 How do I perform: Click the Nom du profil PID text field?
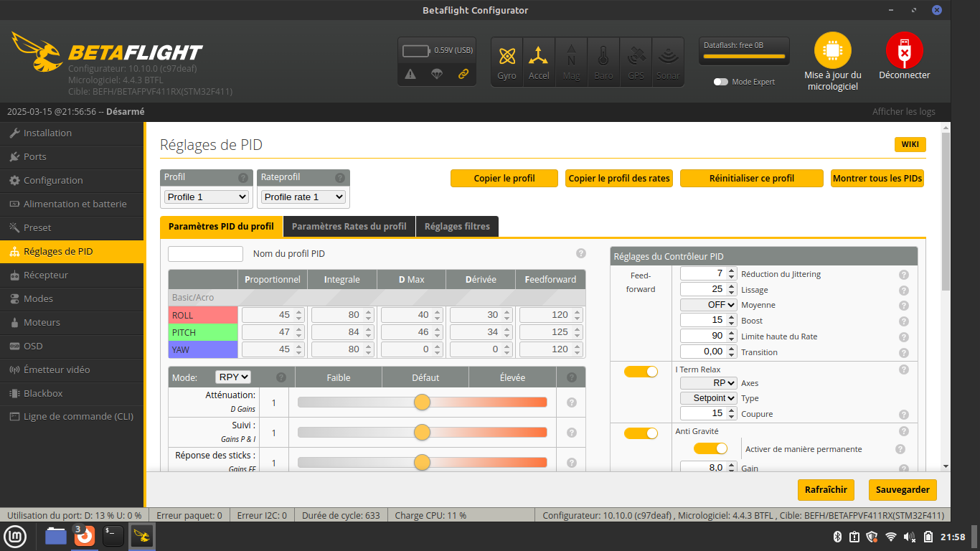(x=205, y=254)
